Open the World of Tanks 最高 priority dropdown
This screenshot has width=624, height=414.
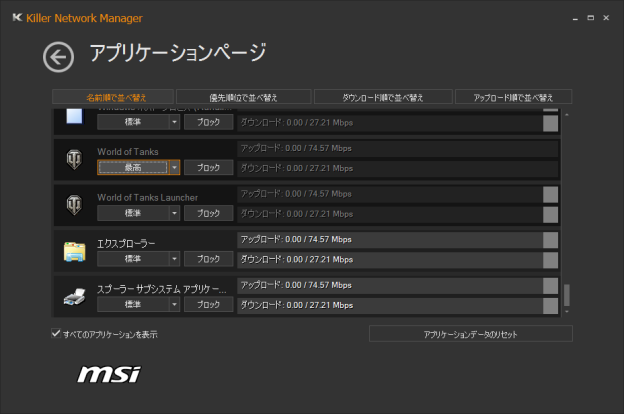(x=174, y=168)
